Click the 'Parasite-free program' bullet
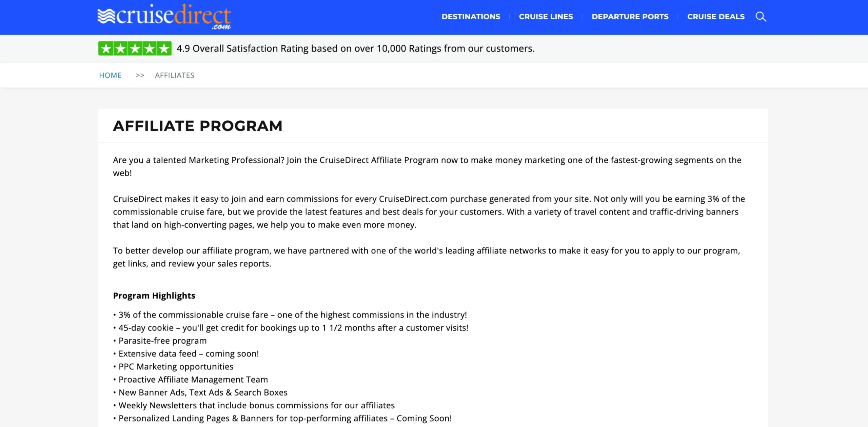 click(160, 341)
